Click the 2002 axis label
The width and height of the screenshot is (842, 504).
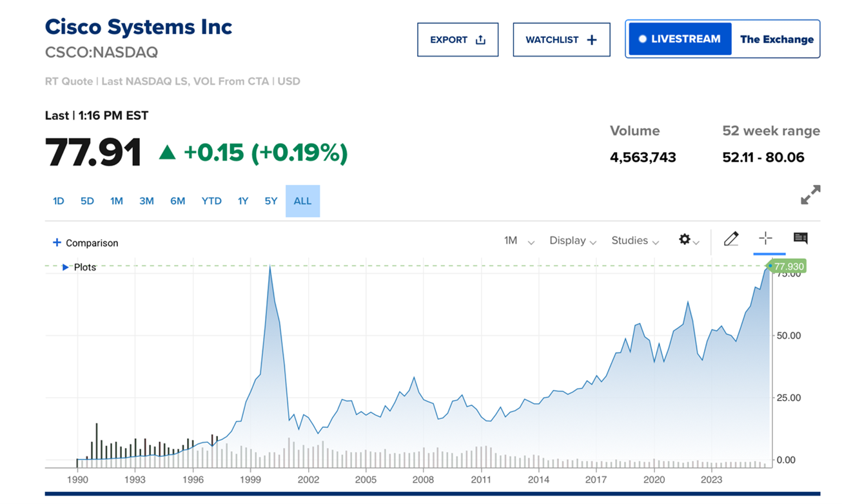[308, 480]
